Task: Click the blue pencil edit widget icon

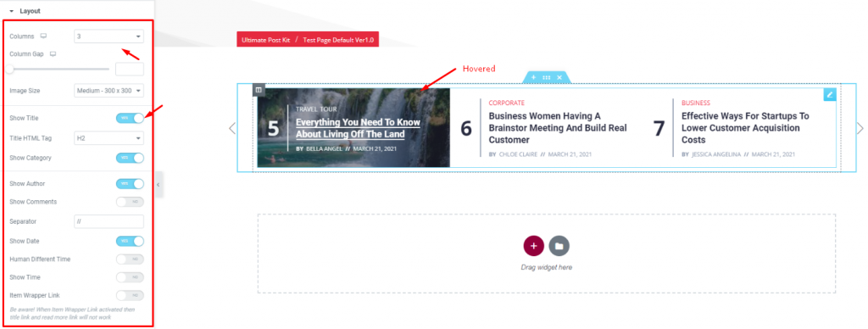Action: [x=829, y=95]
